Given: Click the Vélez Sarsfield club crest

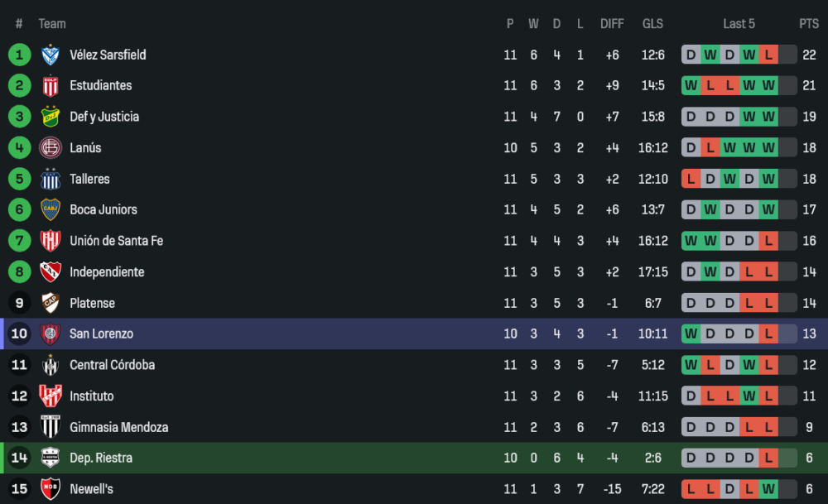Looking at the screenshot, I should coord(51,55).
